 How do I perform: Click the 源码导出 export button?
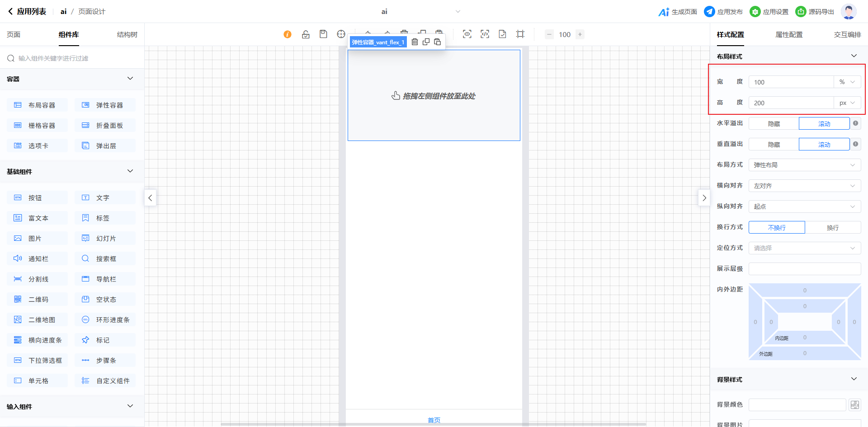[x=815, y=12]
